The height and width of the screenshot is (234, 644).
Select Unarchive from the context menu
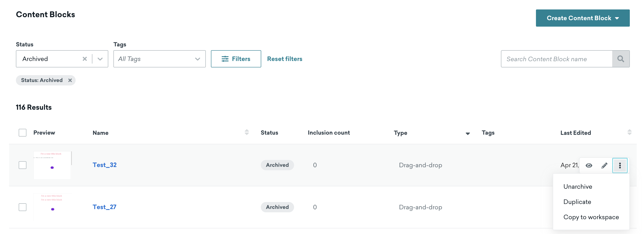pos(577,186)
